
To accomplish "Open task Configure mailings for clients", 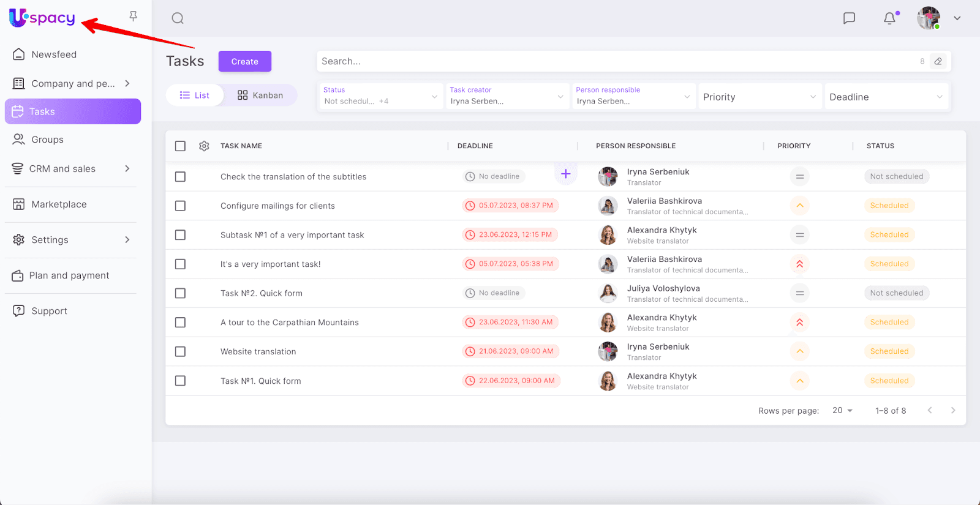I will (x=277, y=206).
